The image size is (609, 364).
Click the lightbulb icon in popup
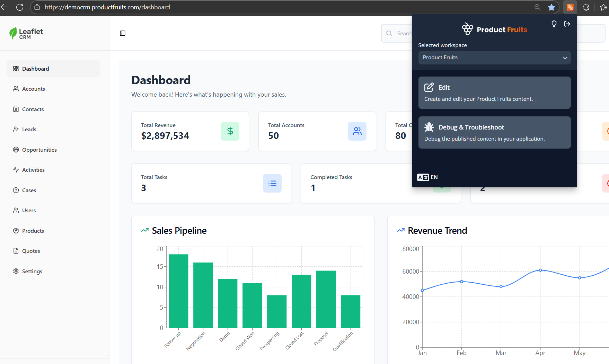coord(554,24)
